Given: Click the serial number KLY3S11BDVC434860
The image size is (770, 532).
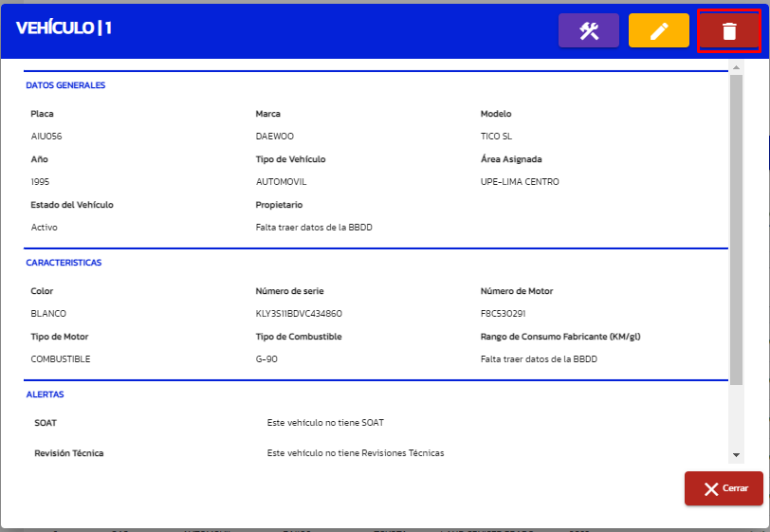Looking at the screenshot, I should [x=299, y=314].
